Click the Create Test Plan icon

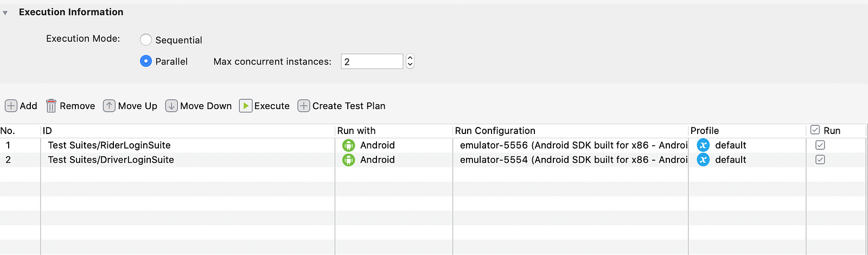coord(304,106)
